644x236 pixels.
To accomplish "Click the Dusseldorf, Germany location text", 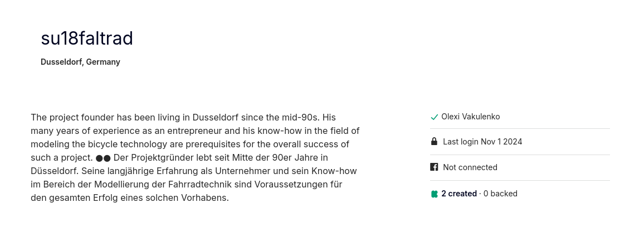I will point(80,62).
